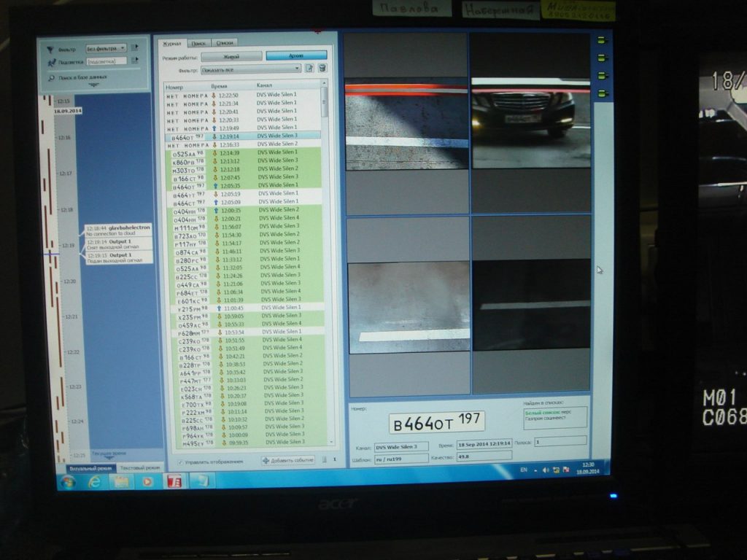Switch to the Поиск tab
This screenshot has height=560, width=747.
coord(198,43)
